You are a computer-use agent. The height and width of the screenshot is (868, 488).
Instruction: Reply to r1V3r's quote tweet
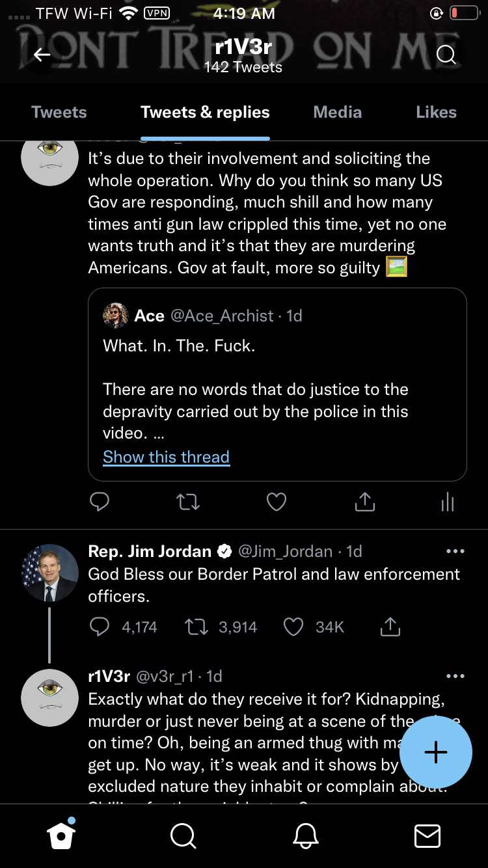click(99, 502)
